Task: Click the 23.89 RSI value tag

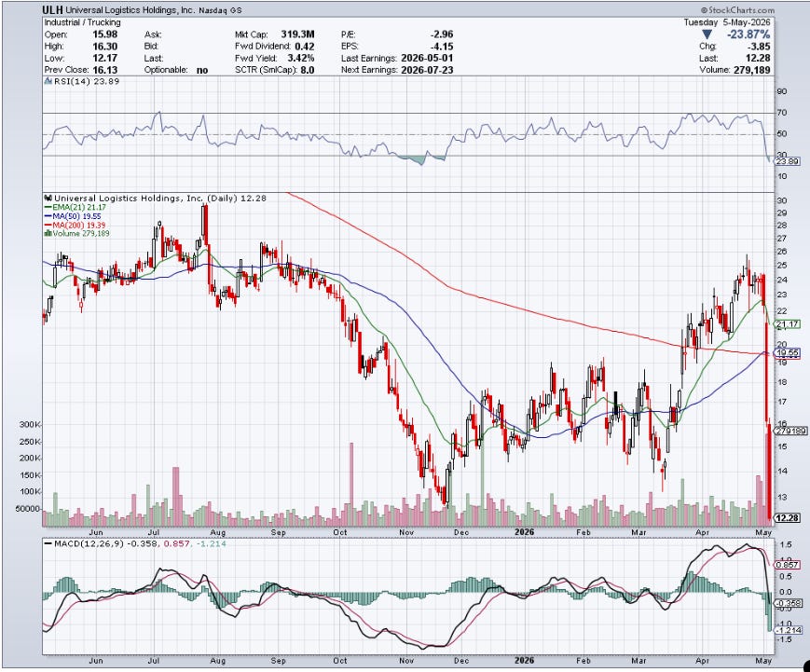Action: (789, 161)
